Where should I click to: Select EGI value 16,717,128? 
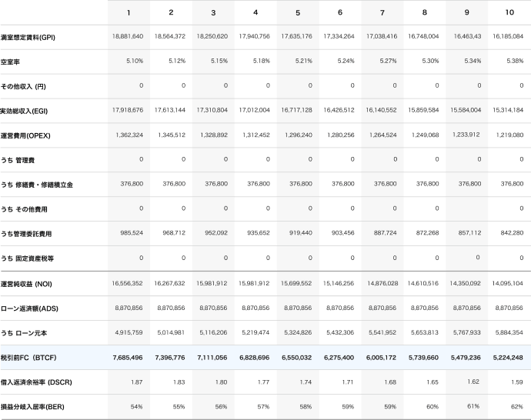tap(296, 110)
